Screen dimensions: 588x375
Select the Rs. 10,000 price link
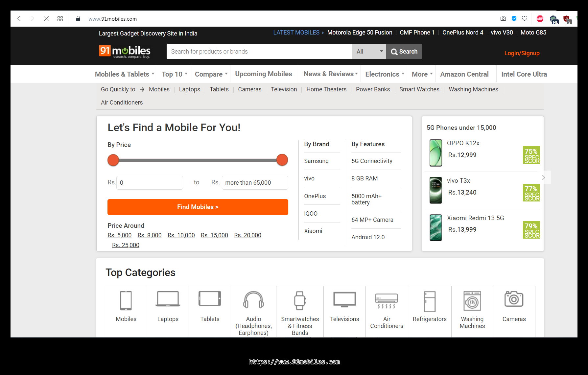pyautogui.click(x=181, y=235)
